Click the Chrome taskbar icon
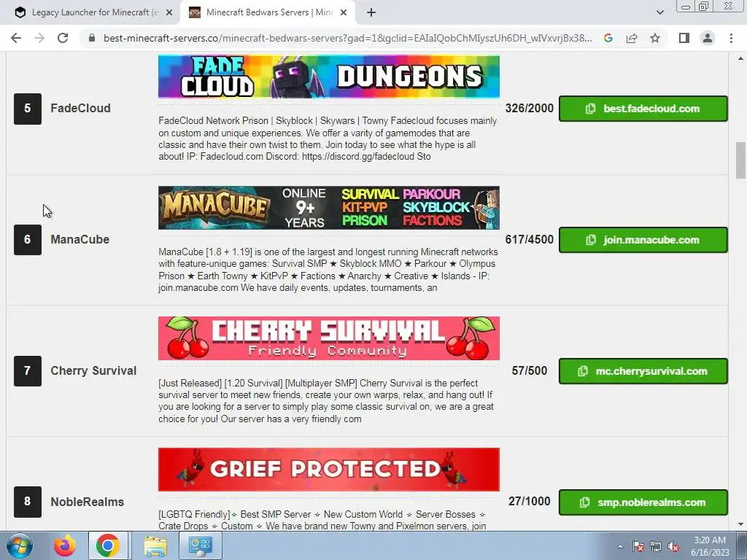The height and width of the screenshot is (560, 747). [x=108, y=545]
